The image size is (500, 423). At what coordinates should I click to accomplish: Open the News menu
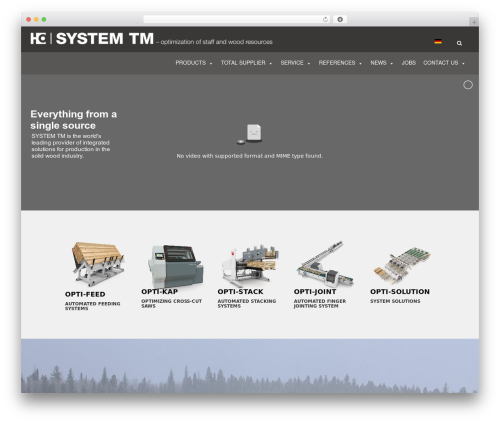378,63
